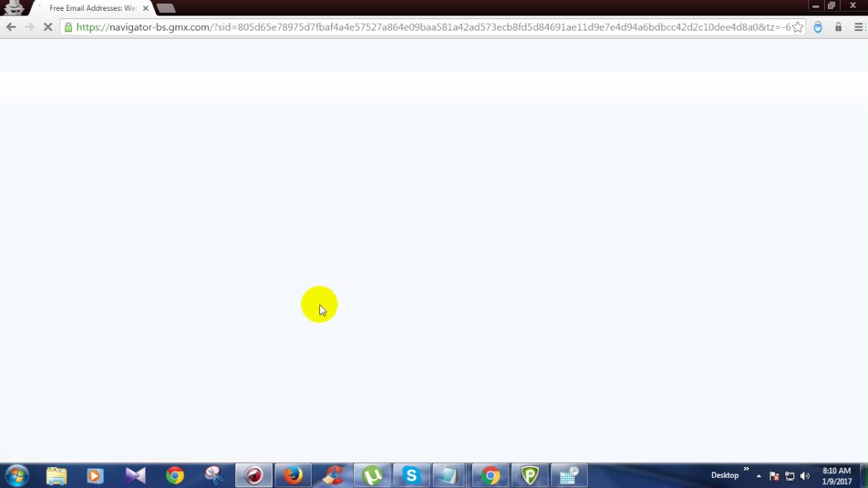This screenshot has width=868, height=488.
Task: Show hidden system tray icons
Action: coord(759,476)
